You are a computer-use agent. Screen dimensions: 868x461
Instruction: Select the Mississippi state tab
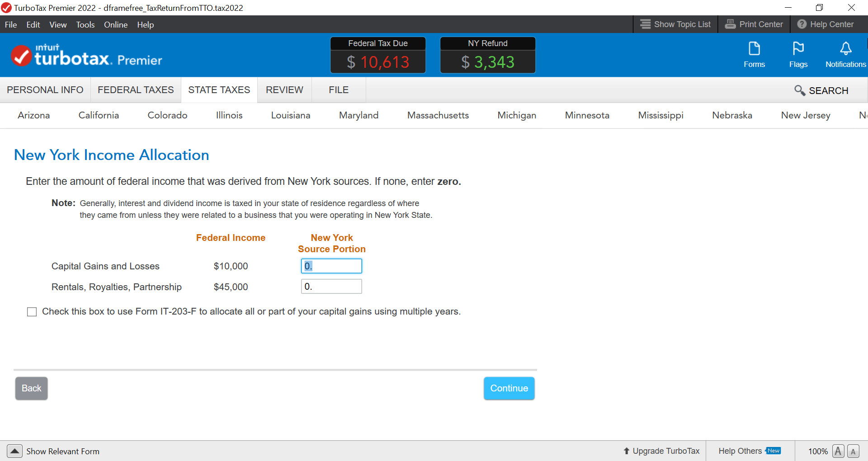pyautogui.click(x=661, y=115)
